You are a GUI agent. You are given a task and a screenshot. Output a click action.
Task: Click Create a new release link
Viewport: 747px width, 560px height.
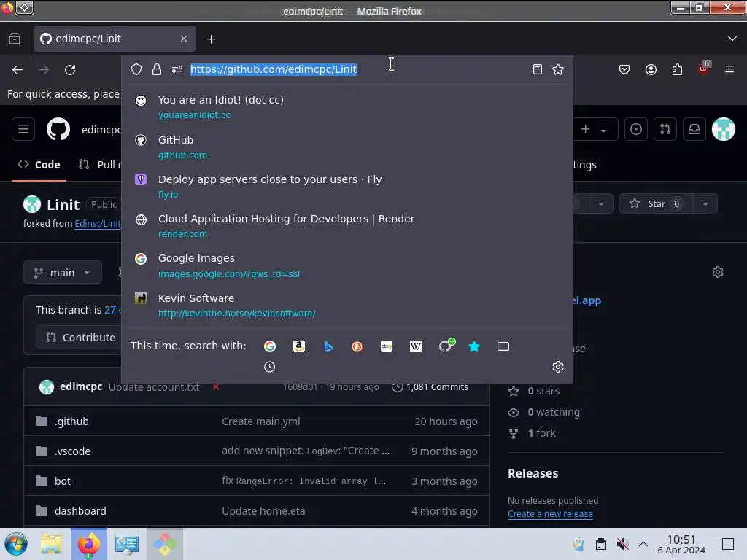click(550, 514)
